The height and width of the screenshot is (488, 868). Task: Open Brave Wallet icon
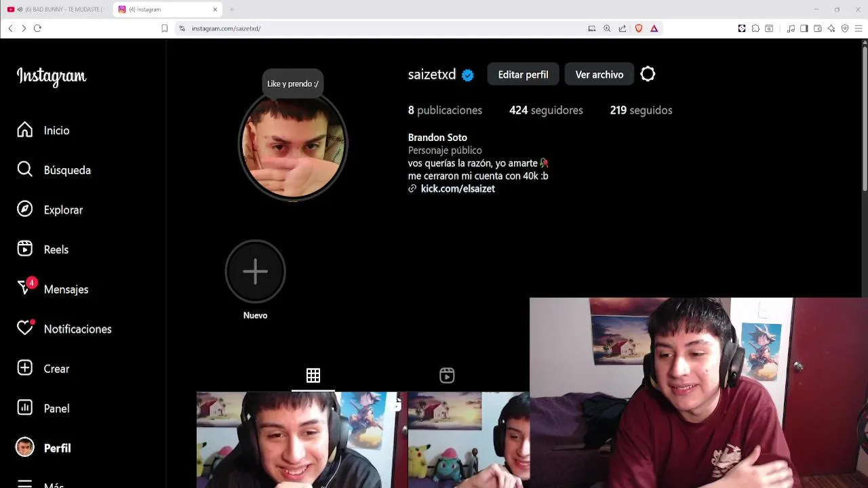coord(818,28)
